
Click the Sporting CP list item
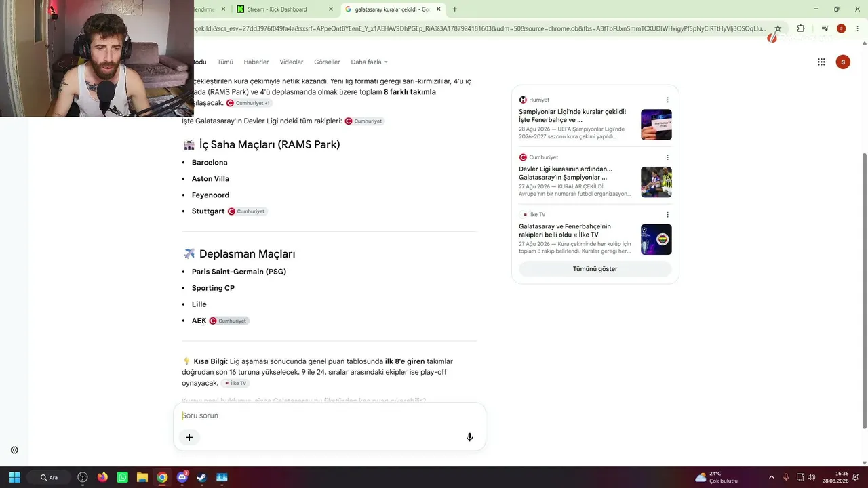pyautogui.click(x=213, y=288)
